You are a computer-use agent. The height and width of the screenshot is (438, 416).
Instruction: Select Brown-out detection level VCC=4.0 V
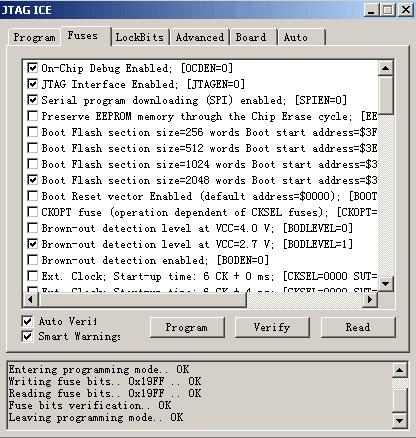[32, 228]
